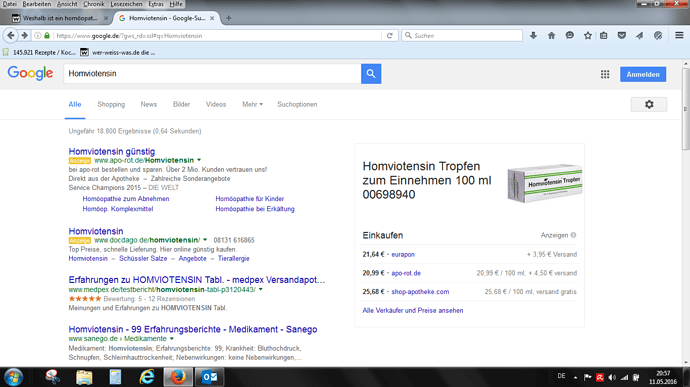Open a new tab with the plus button

228,18
